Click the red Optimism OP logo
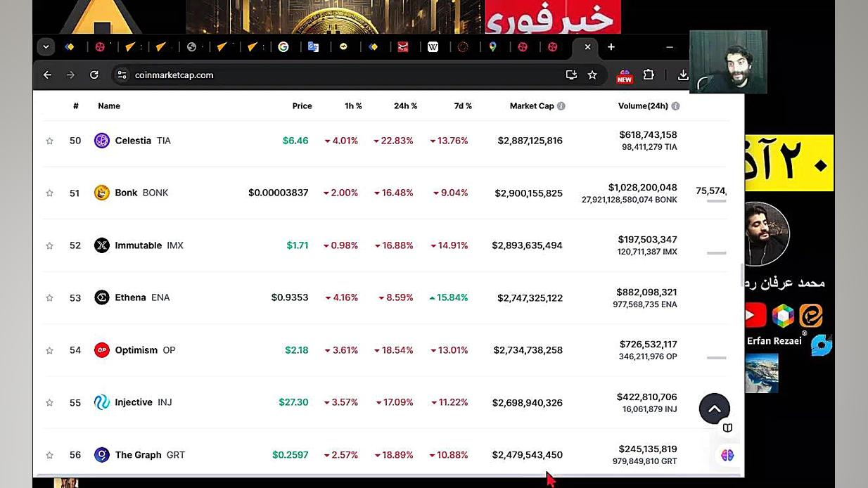Screen dimensions: 868x488 (x=102, y=350)
